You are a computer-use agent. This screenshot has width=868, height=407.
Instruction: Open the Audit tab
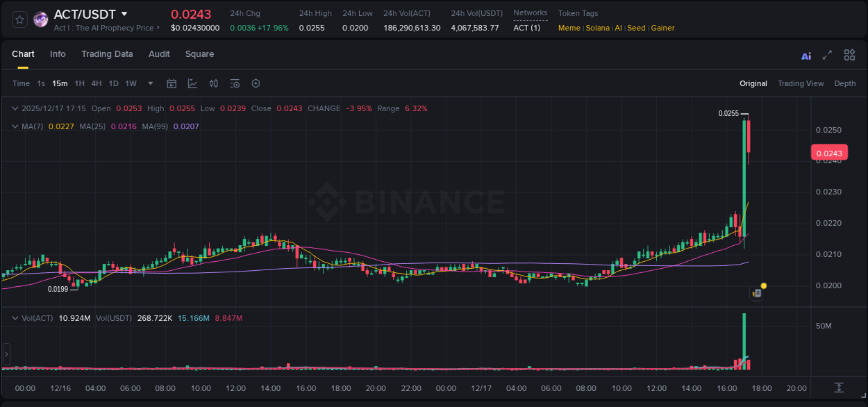tap(159, 54)
